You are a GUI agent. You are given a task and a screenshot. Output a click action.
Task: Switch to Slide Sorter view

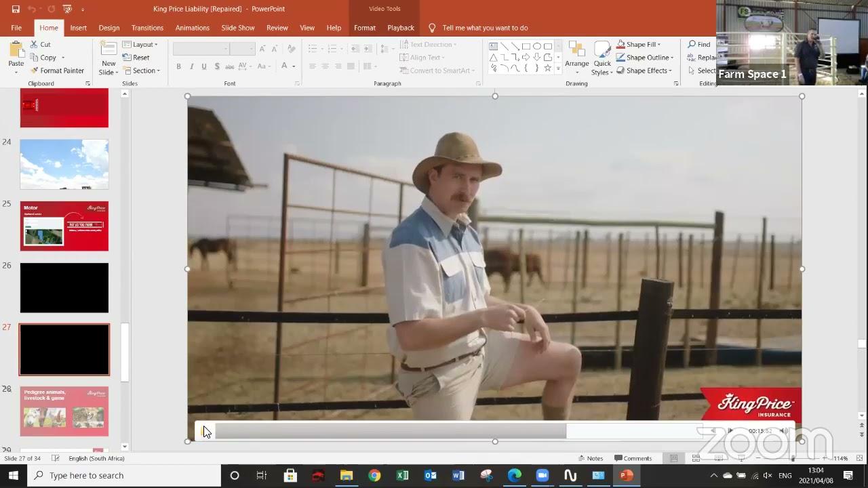pos(696,458)
